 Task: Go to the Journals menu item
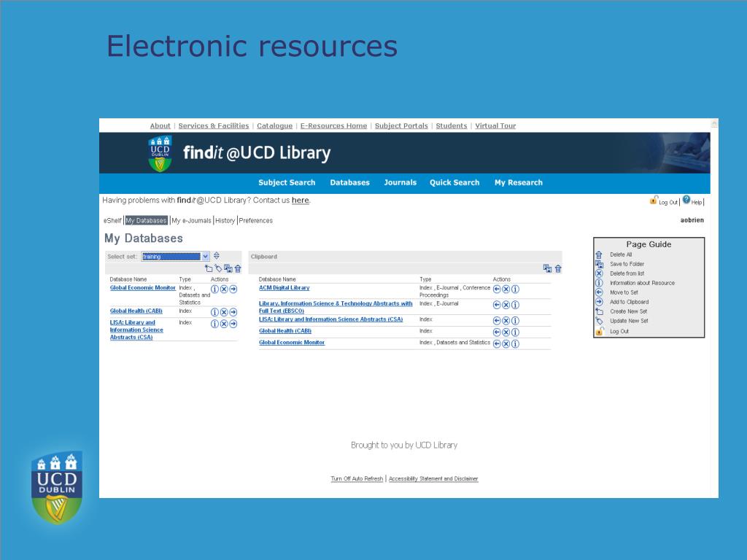click(x=400, y=182)
